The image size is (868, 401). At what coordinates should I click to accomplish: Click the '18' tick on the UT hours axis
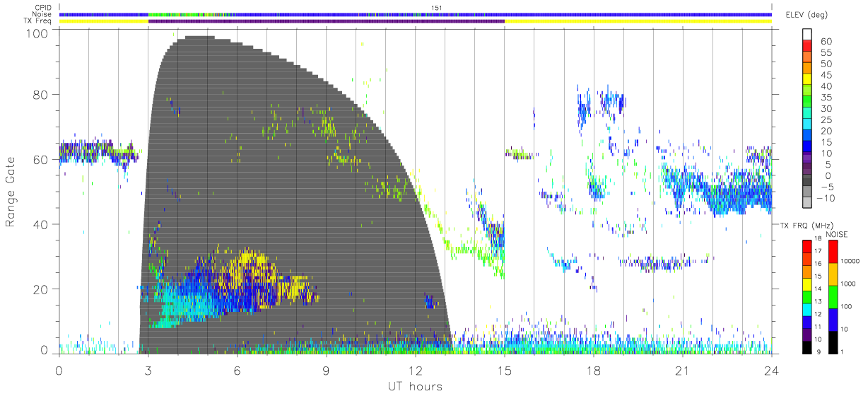pos(593,369)
